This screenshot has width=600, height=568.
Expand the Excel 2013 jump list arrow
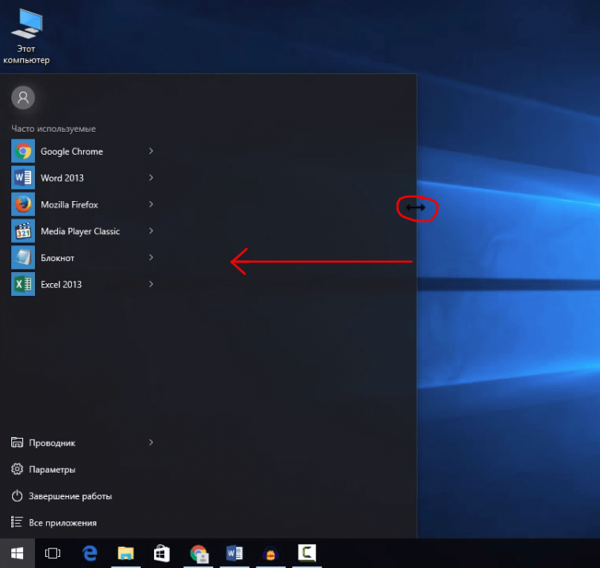pos(151,284)
